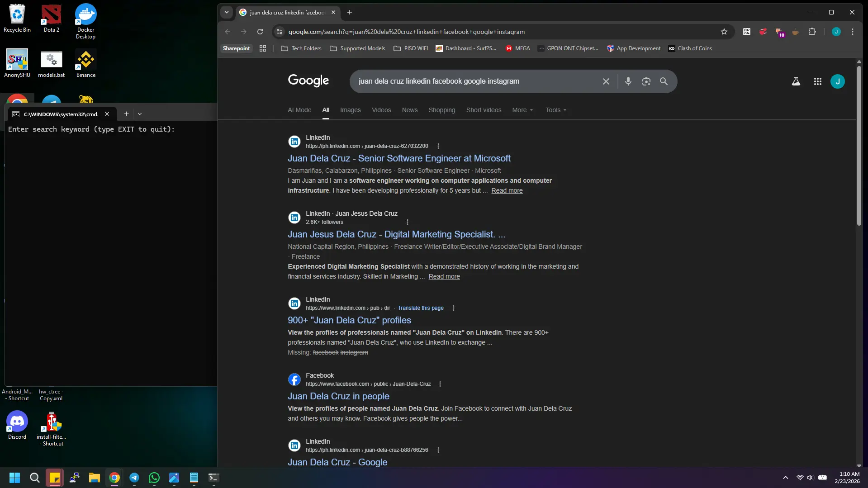Click the magnifier search button in Google
Image resolution: width=868 pixels, height=488 pixels.
664,81
